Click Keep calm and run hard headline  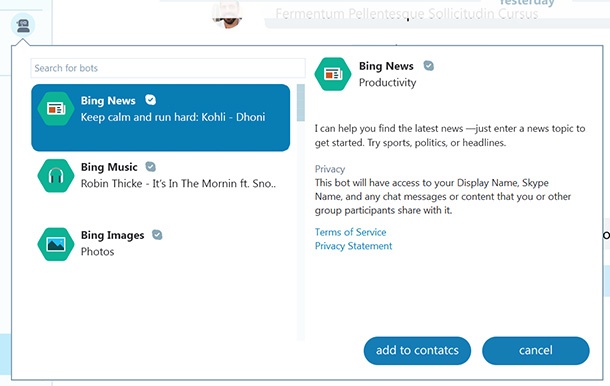173,117
